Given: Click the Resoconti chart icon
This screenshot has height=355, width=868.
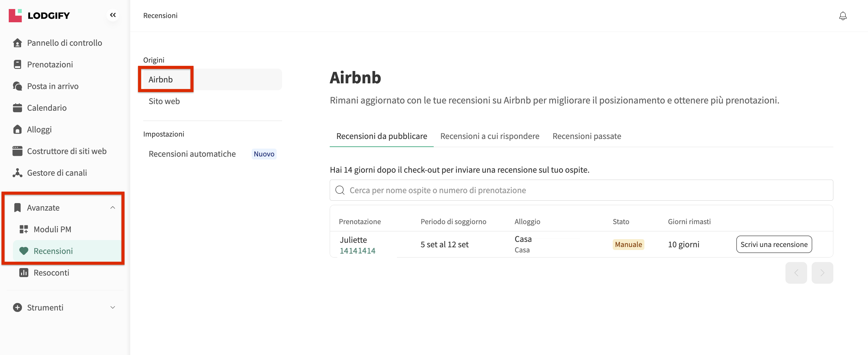Looking at the screenshot, I should pyautogui.click(x=24, y=273).
